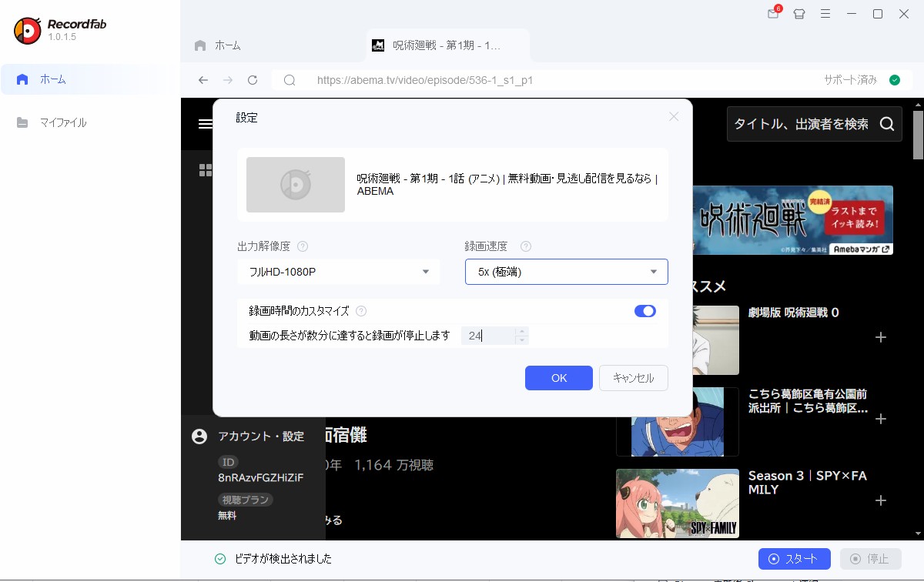Open the inbox icon showing 6 notifications
Image resolution: width=924 pixels, height=582 pixels.
(772, 14)
